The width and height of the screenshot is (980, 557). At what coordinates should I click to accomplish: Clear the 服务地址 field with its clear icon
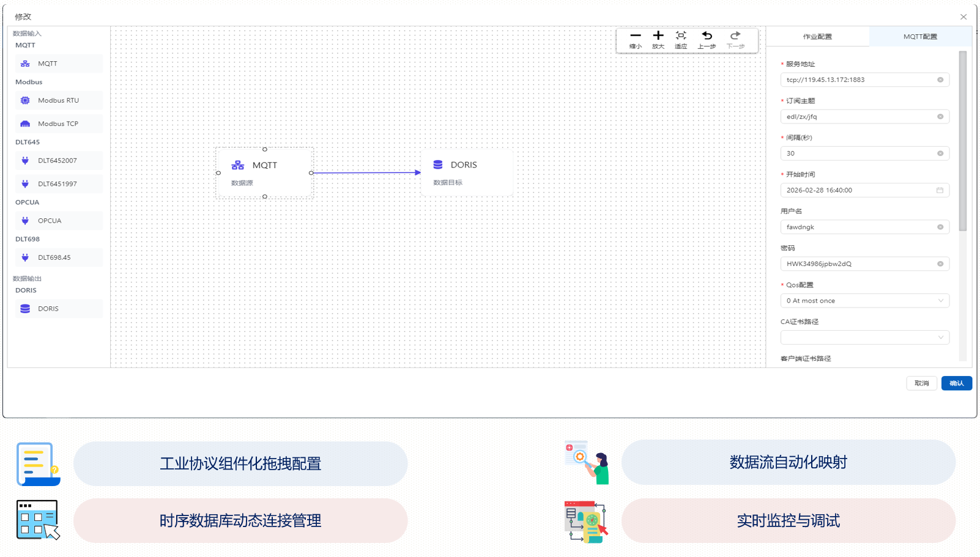click(x=940, y=79)
